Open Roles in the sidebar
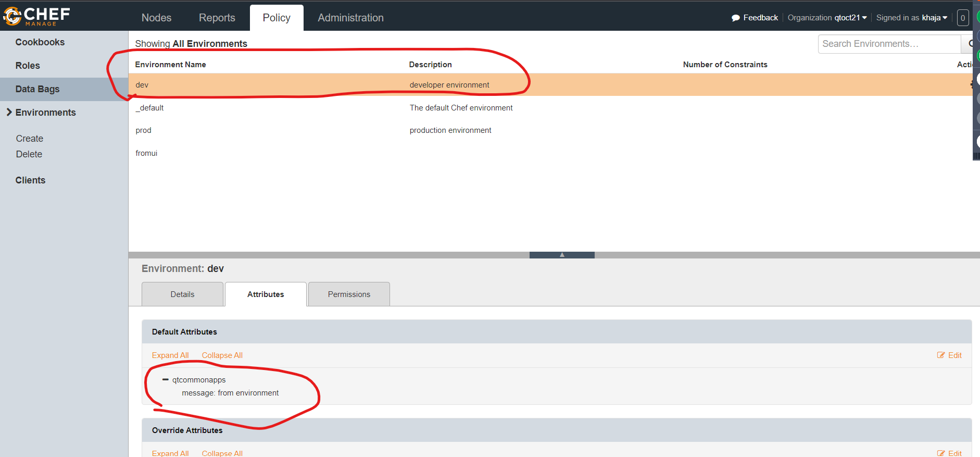The image size is (980, 457). click(28, 66)
